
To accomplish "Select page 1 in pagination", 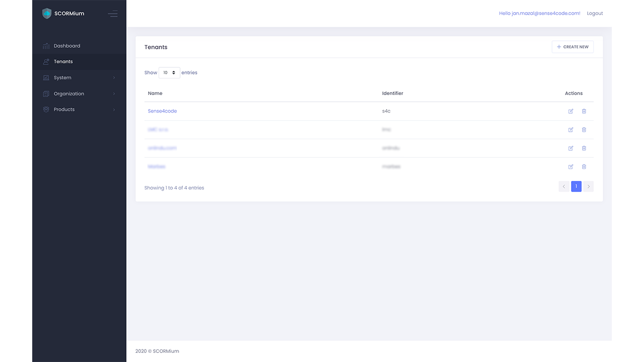I will click(x=576, y=187).
